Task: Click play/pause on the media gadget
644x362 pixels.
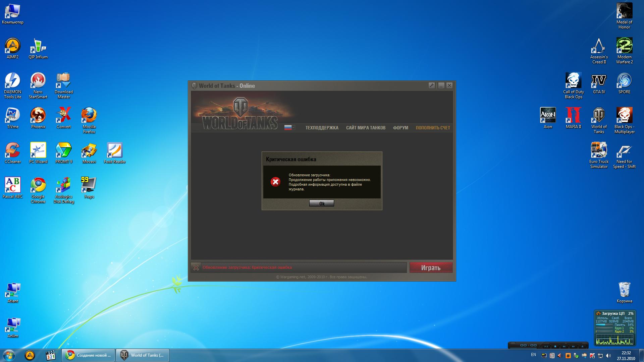Action: [x=546, y=346]
